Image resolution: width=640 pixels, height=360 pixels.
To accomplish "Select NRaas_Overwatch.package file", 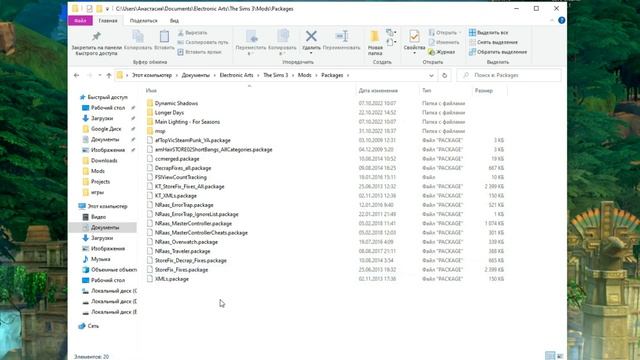I will [x=186, y=242].
